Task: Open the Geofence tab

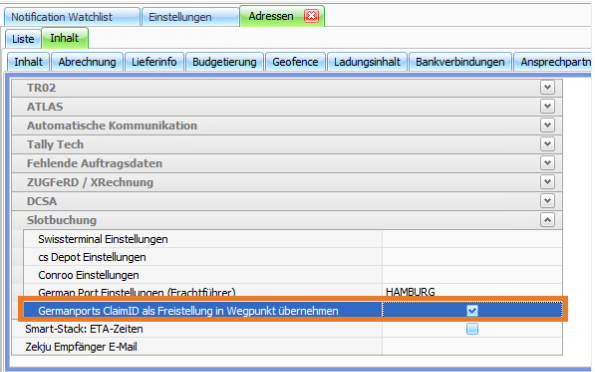Action: pos(295,62)
